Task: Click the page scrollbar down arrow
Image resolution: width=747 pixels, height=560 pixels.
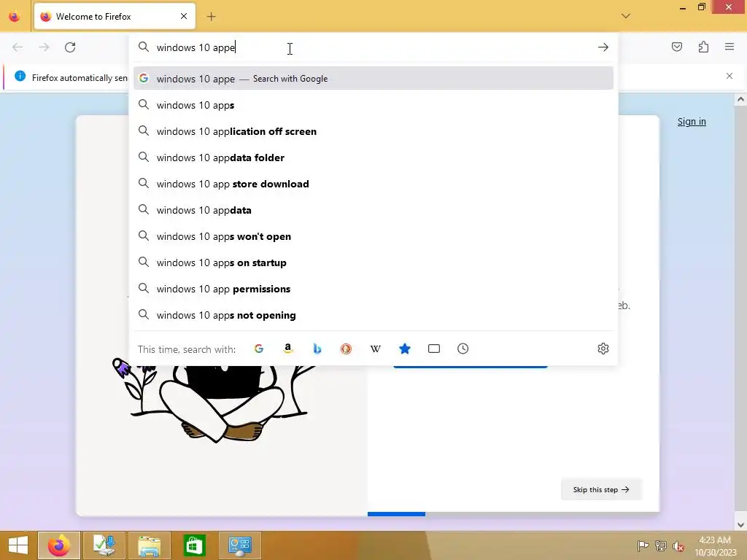Action: click(740, 525)
